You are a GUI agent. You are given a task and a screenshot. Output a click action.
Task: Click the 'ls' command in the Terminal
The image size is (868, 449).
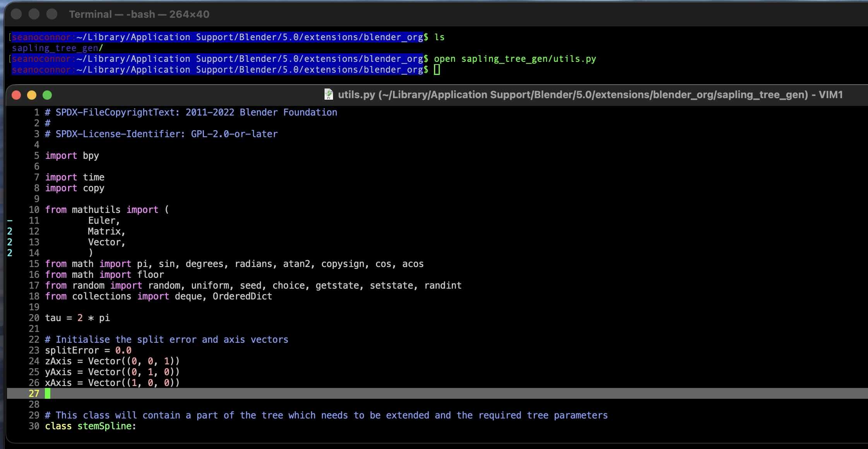tap(439, 37)
